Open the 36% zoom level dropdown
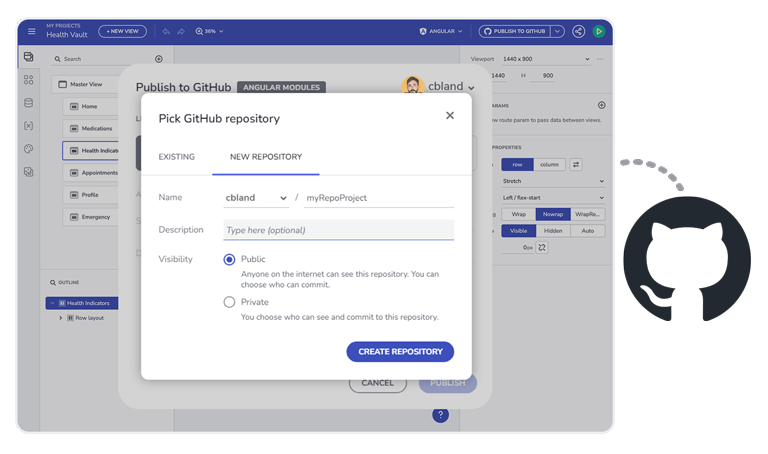Viewport: 768px width, 454px height. (x=209, y=31)
